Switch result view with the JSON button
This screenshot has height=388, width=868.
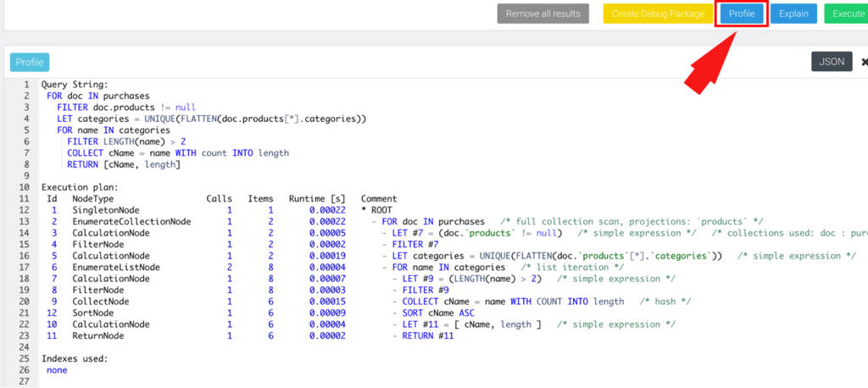point(832,62)
